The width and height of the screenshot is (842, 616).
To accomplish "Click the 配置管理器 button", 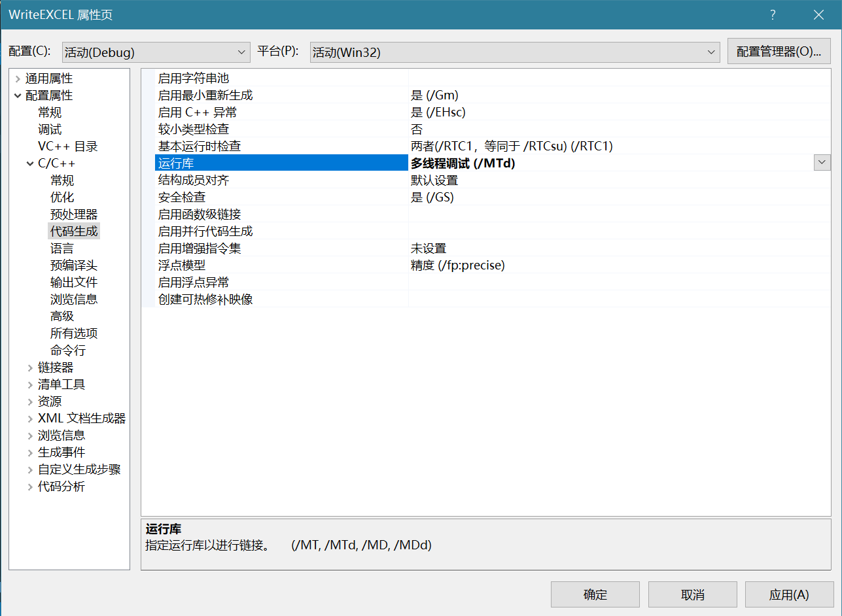I will [x=778, y=52].
